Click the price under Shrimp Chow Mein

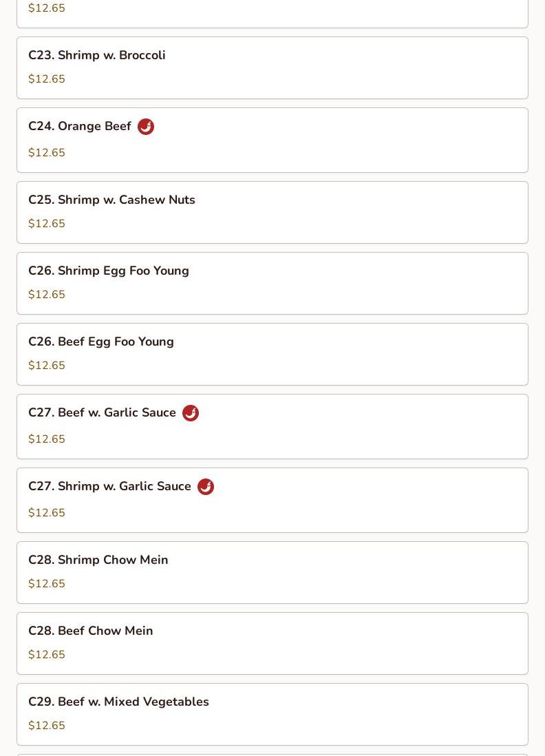(x=47, y=584)
